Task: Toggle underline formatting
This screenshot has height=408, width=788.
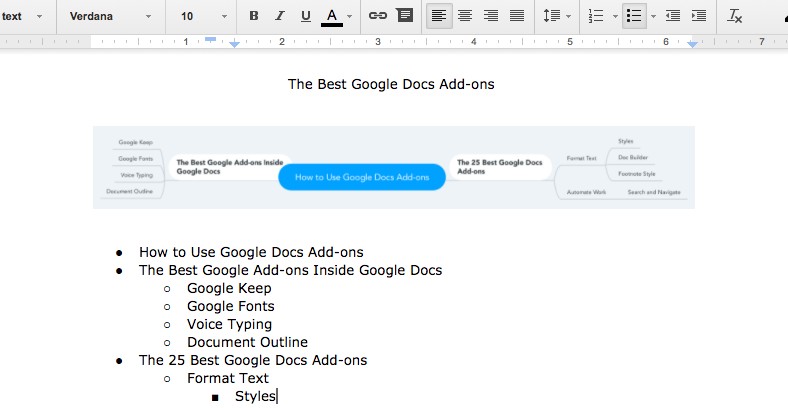Action: pyautogui.click(x=306, y=16)
